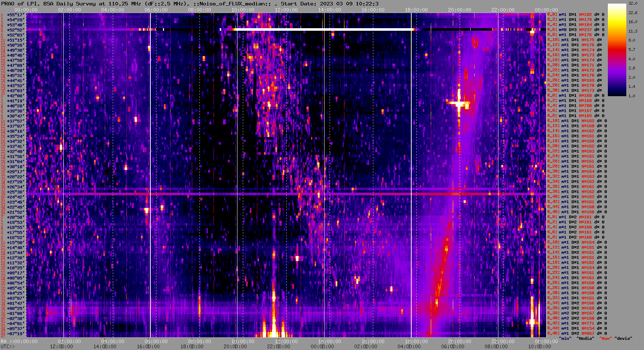
Task: Click the declination label +55°17'
Action: point(15,15)
